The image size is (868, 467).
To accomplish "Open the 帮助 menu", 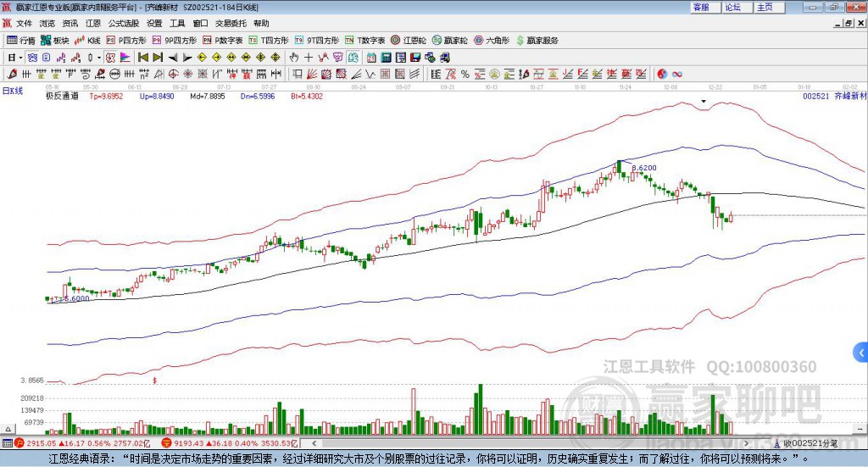I will tap(261, 23).
